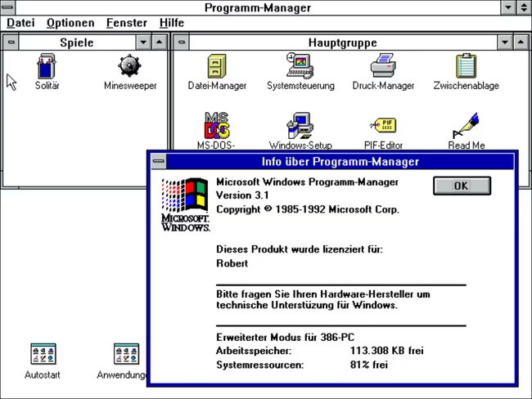The width and height of the screenshot is (532, 399).
Task: Open the Hauptgruppe window control menu box
Action: [x=182, y=43]
